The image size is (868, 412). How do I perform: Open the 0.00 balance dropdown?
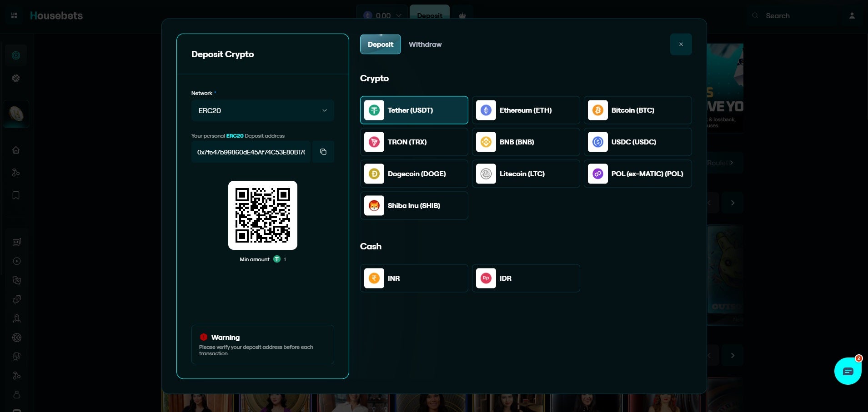tap(383, 15)
